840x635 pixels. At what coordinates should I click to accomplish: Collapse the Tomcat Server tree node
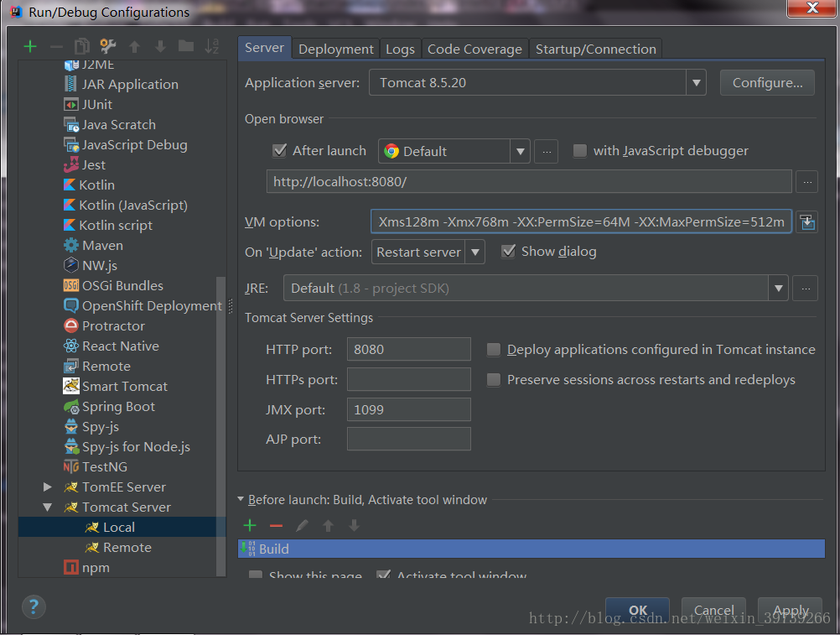coord(48,507)
